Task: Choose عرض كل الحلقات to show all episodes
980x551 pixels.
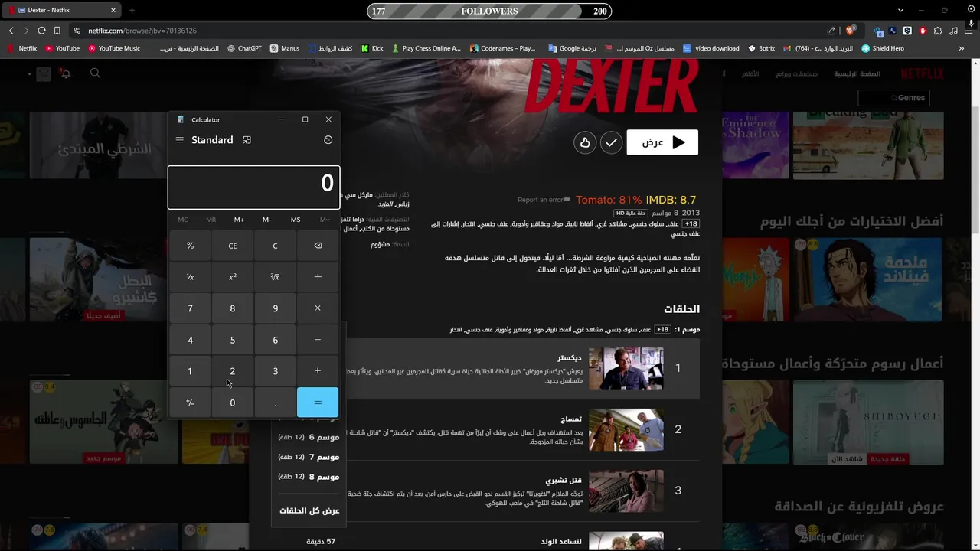Action: 309,510
